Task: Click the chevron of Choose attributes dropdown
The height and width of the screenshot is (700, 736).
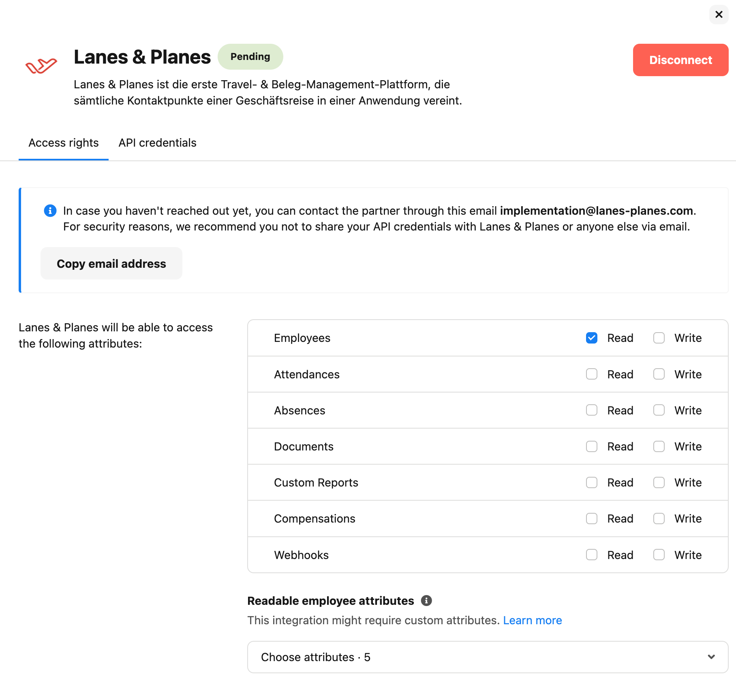Action: [711, 657]
